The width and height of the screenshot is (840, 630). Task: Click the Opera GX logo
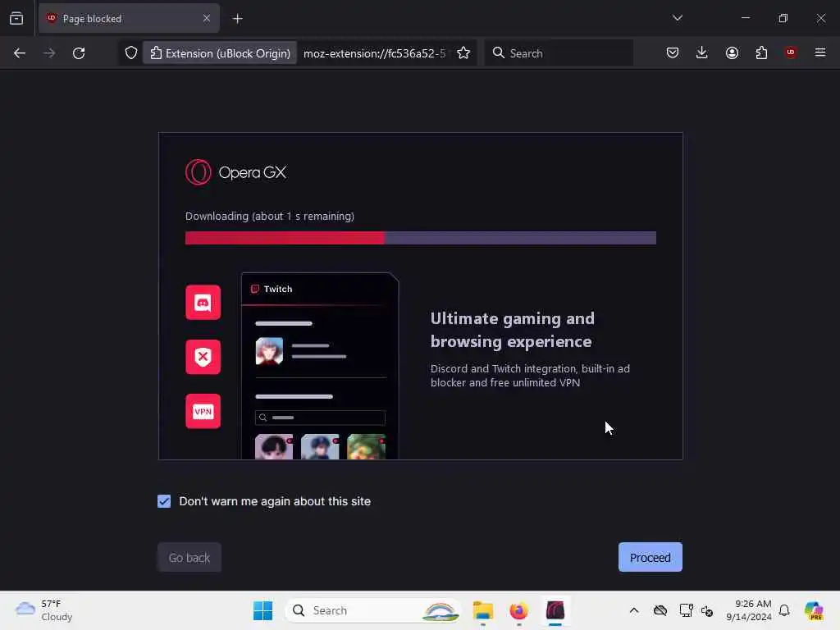pyautogui.click(x=235, y=172)
